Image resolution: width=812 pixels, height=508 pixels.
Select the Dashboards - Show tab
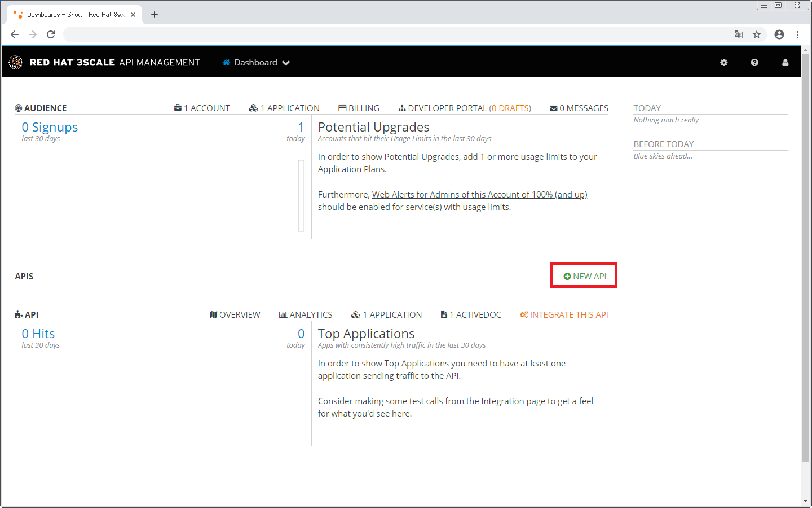tap(74, 15)
